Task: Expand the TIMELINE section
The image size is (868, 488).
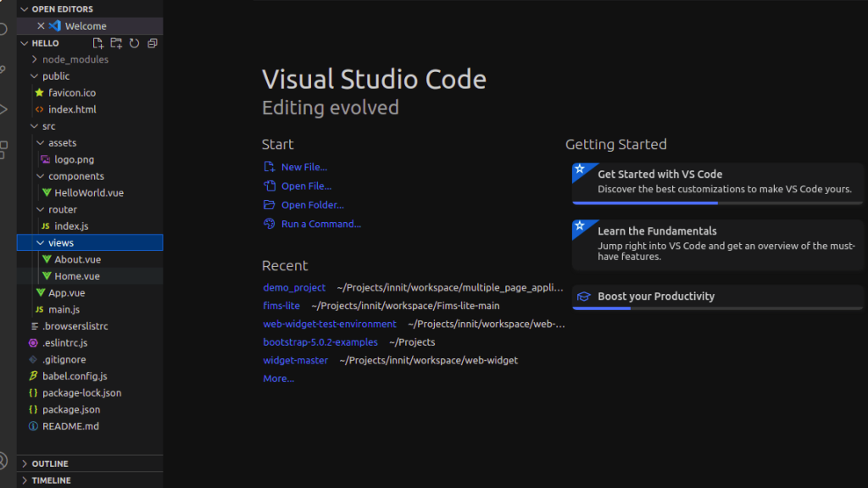Action: tap(23, 480)
